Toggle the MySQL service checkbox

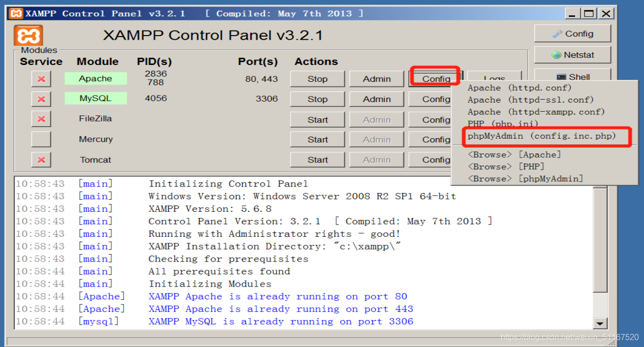click(x=41, y=99)
